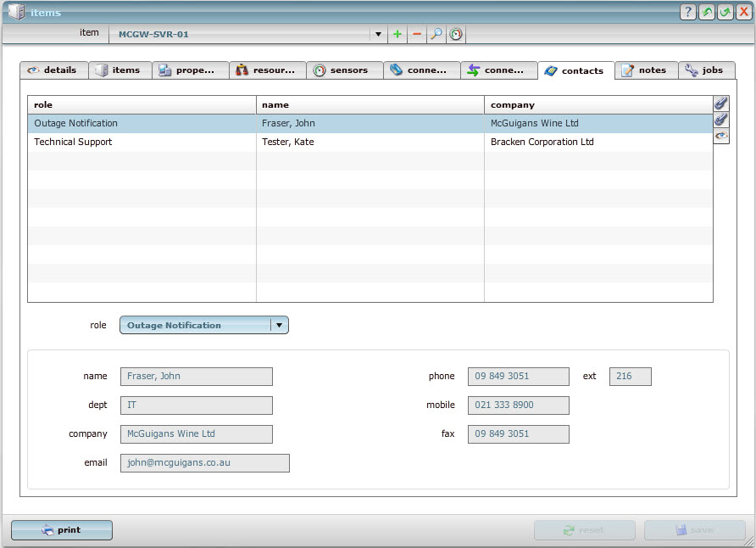Click the save button
Viewport: 756px width, 548px height.
pyautogui.click(x=694, y=530)
